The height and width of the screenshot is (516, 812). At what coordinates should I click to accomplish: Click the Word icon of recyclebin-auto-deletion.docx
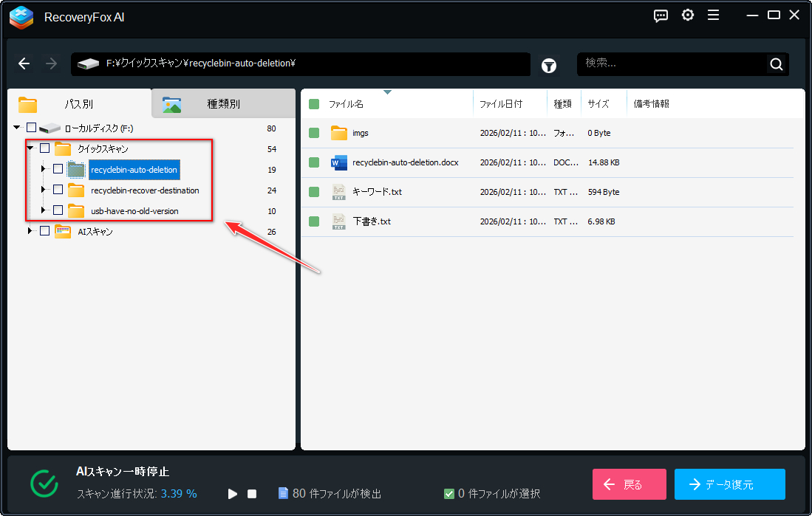[x=339, y=162]
